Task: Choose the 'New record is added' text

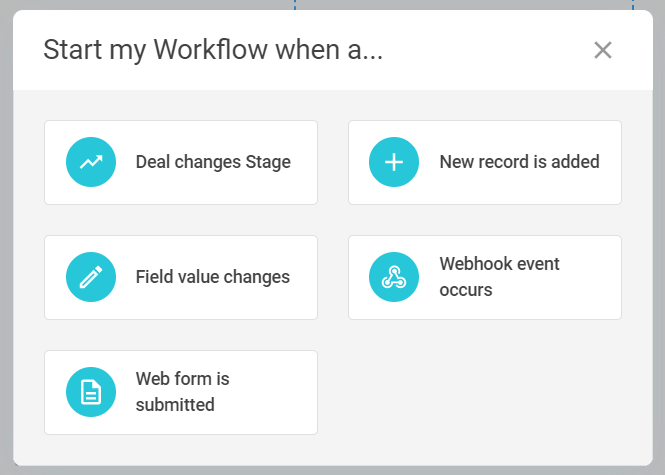Action: pos(519,162)
